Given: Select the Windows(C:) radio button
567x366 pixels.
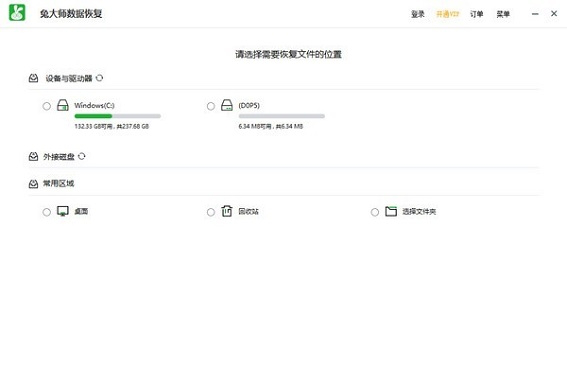Looking at the screenshot, I should 46,106.
